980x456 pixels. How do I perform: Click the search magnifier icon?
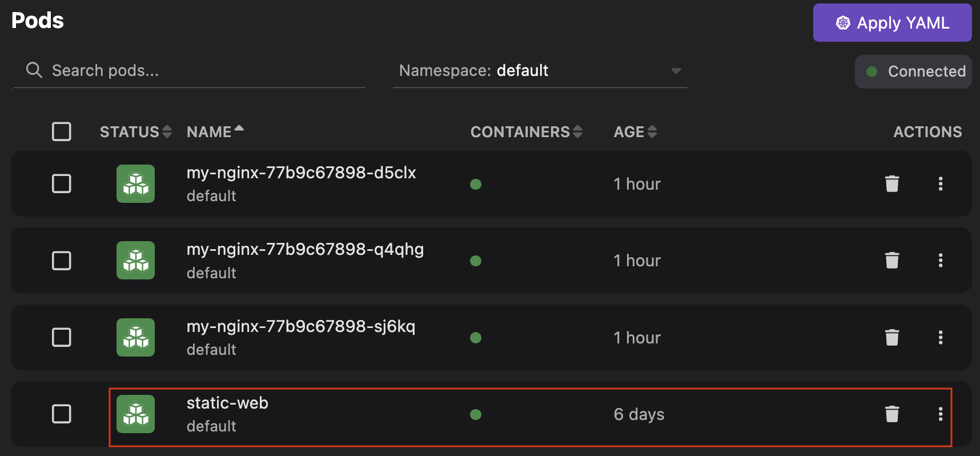(x=34, y=70)
